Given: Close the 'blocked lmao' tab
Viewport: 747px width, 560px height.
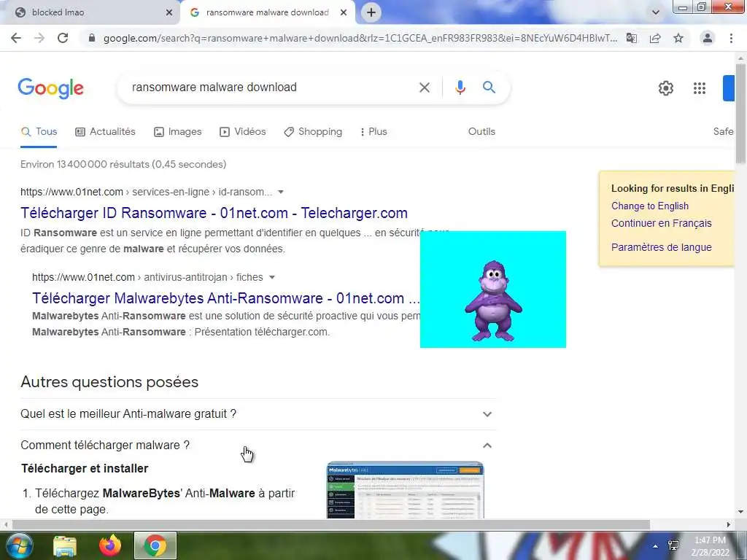Looking at the screenshot, I should (x=169, y=13).
